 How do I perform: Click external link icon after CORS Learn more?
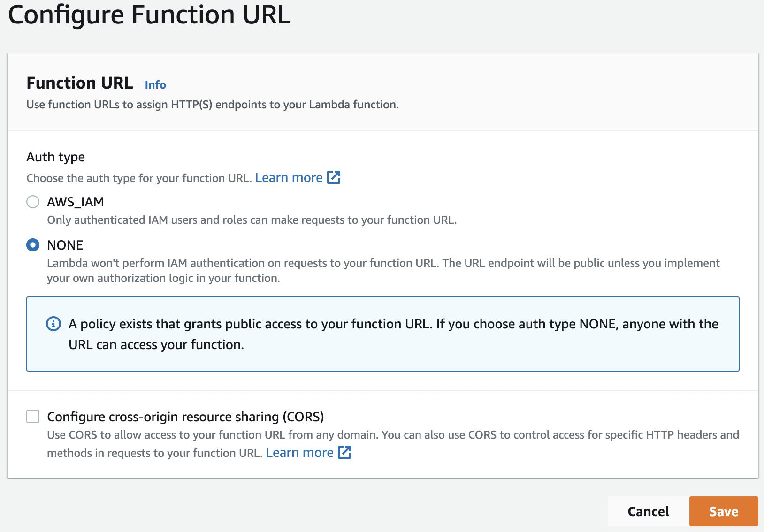coord(345,452)
